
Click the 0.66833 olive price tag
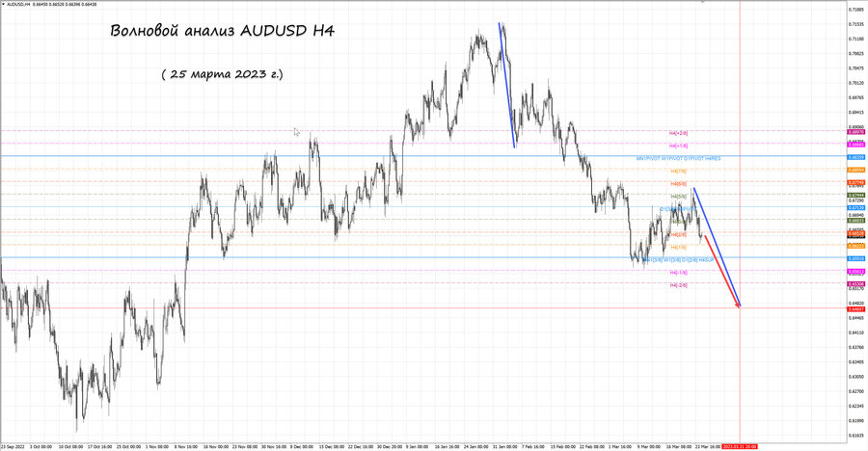(856, 221)
